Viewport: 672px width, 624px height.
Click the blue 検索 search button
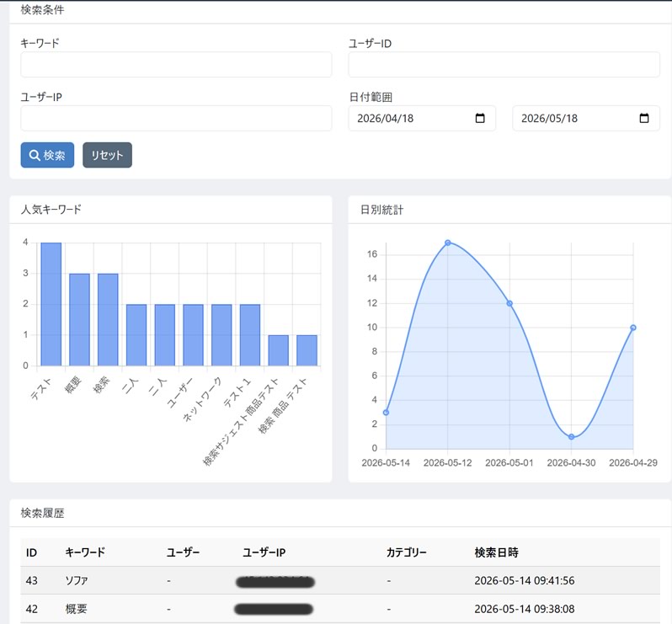(47, 155)
